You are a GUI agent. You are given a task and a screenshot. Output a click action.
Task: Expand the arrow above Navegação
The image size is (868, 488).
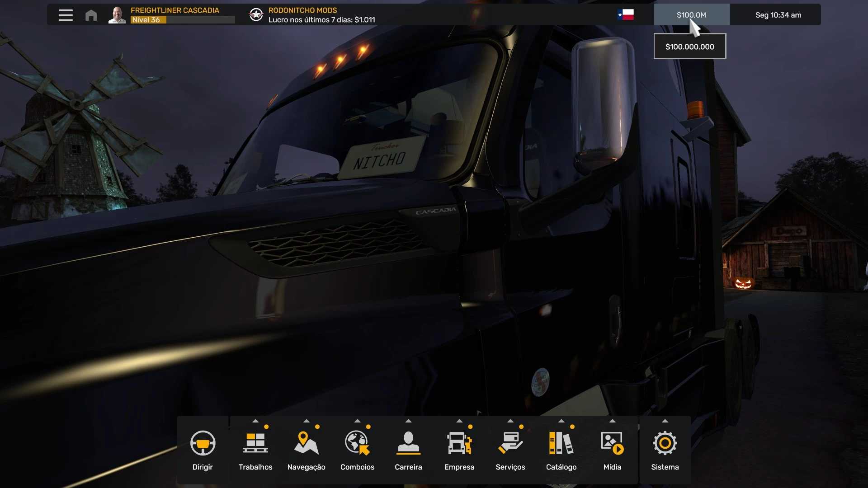pyautogui.click(x=306, y=421)
